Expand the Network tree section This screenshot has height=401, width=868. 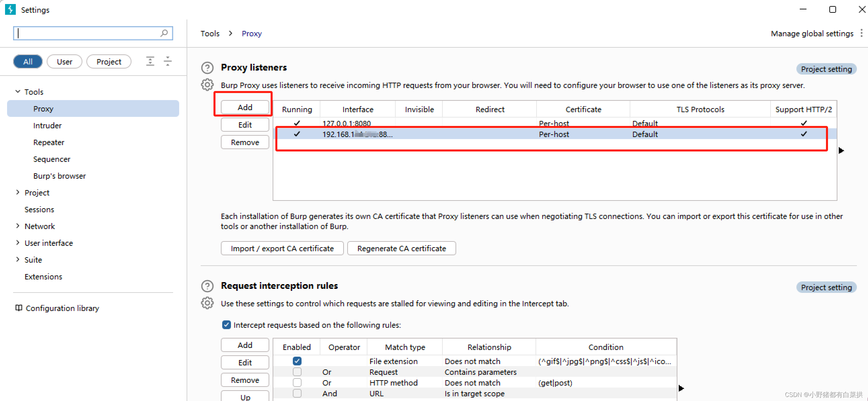click(18, 226)
